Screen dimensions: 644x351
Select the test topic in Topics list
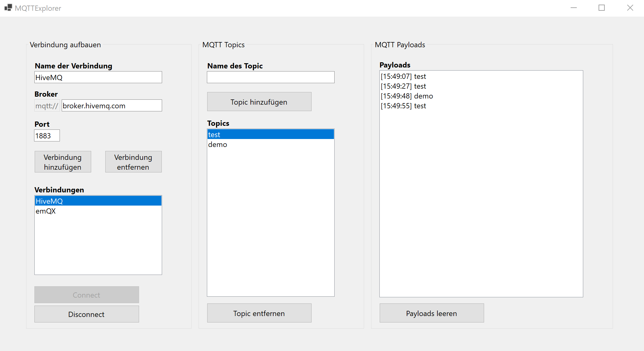coord(271,134)
